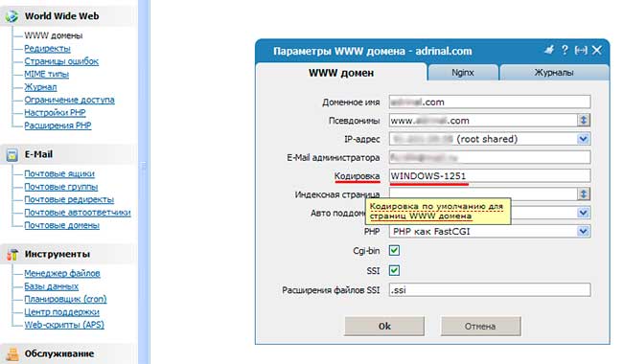Open the Настройки PHP link
The height and width of the screenshot is (364, 623).
pyautogui.click(x=55, y=113)
